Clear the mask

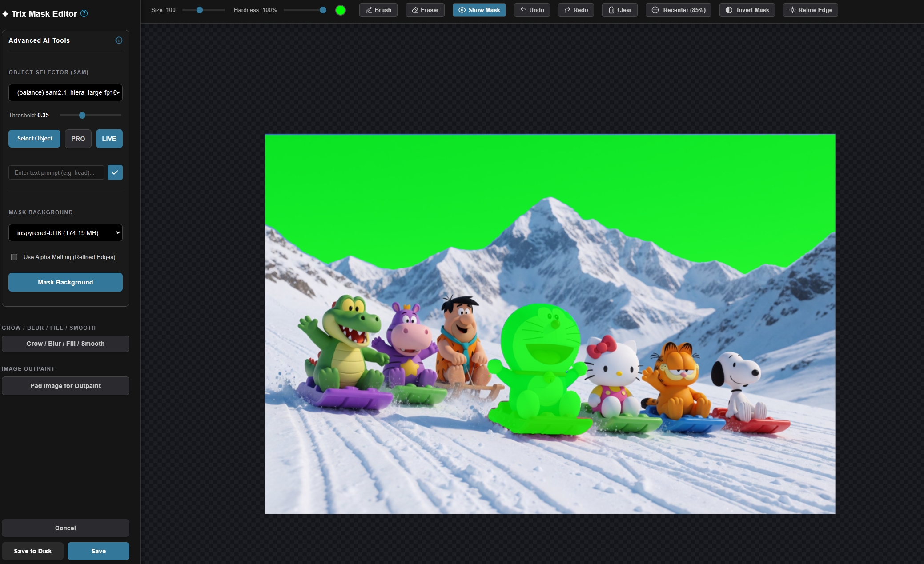coord(619,10)
